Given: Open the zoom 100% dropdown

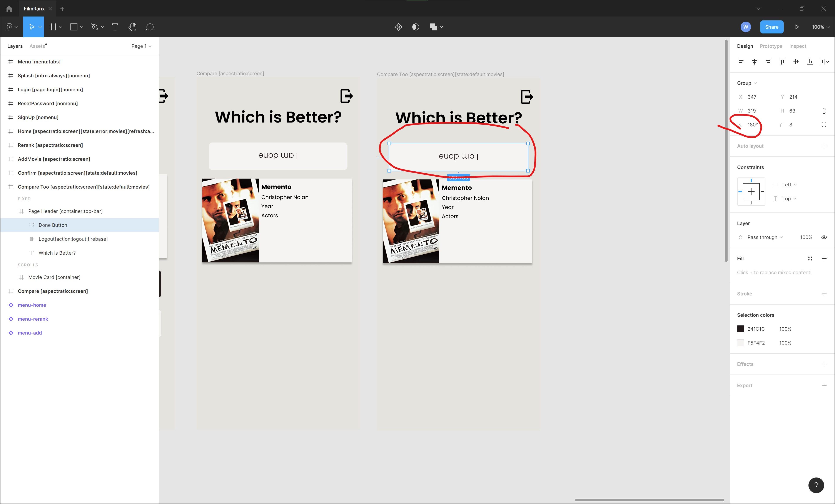Looking at the screenshot, I should (x=820, y=27).
